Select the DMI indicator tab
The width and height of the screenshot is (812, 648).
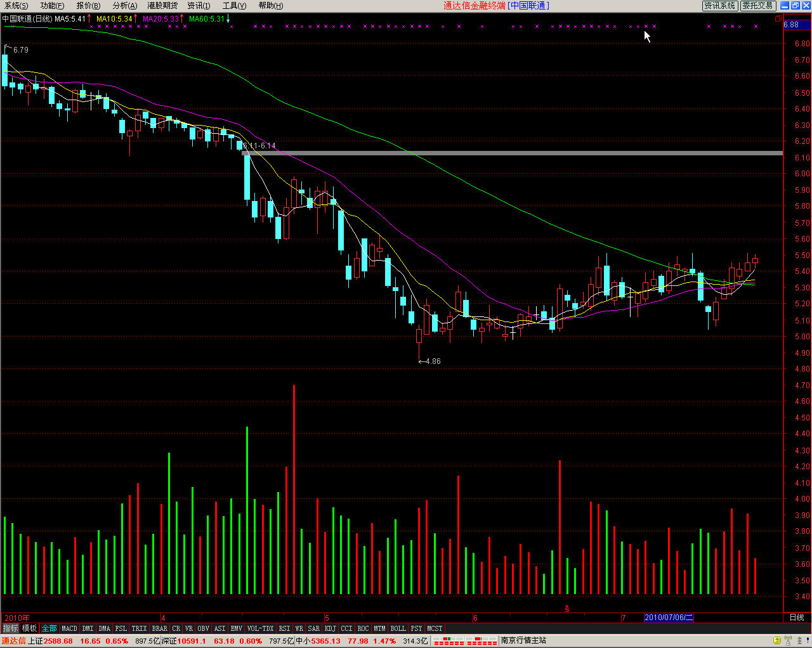pos(88,628)
